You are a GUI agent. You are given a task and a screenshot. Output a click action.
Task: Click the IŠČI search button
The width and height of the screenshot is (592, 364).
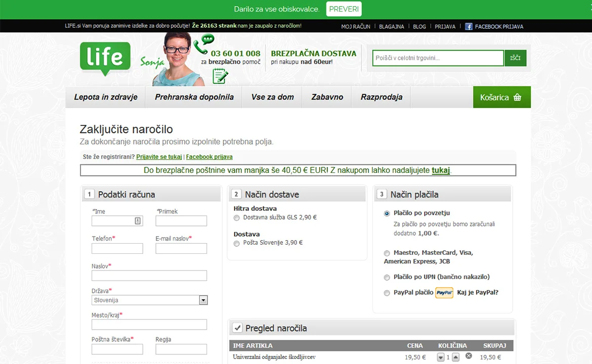[516, 58]
